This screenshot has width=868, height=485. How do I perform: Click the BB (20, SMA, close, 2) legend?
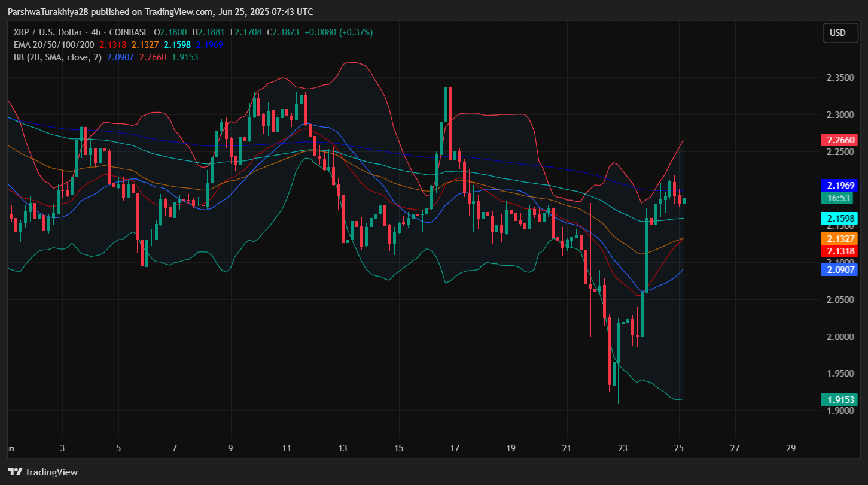pyautogui.click(x=57, y=57)
